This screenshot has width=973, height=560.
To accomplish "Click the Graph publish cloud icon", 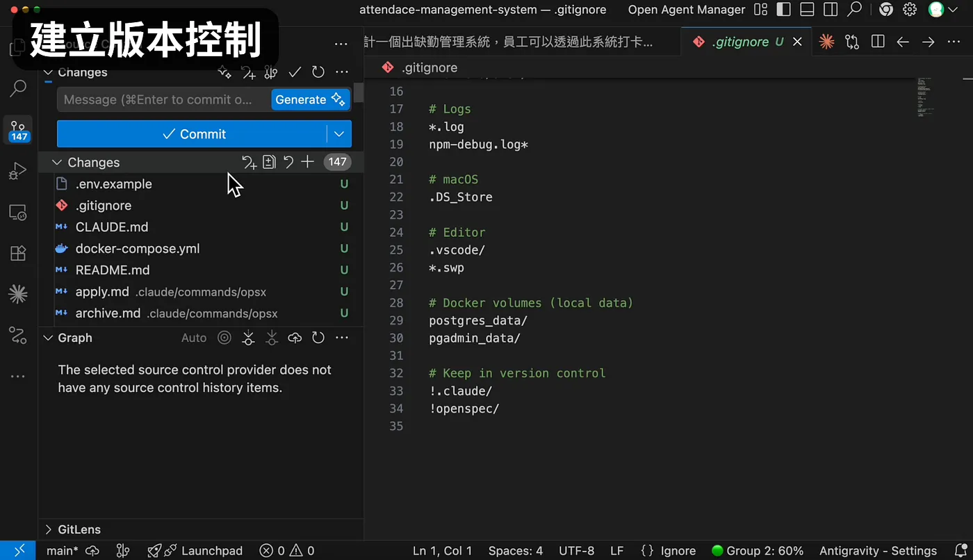I will click(x=295, y=338).
